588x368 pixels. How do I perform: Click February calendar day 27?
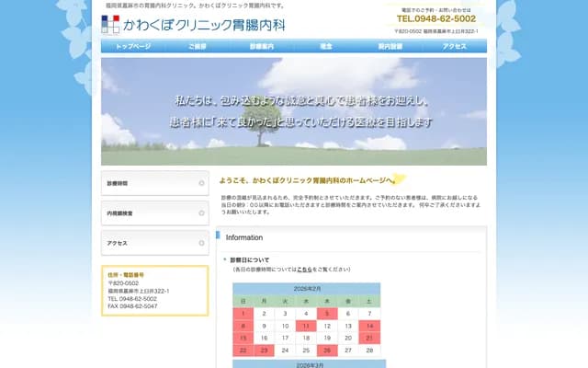click(348, 351)
